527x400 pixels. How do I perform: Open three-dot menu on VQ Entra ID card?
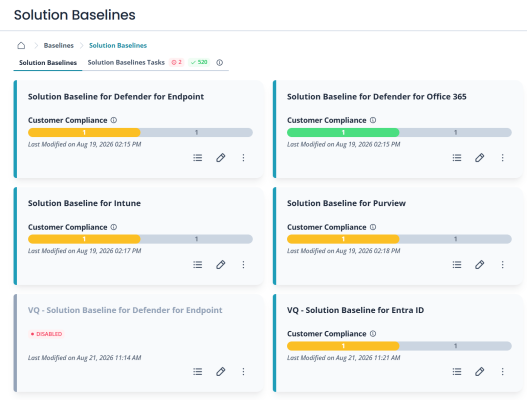click(x=502, y=371)
